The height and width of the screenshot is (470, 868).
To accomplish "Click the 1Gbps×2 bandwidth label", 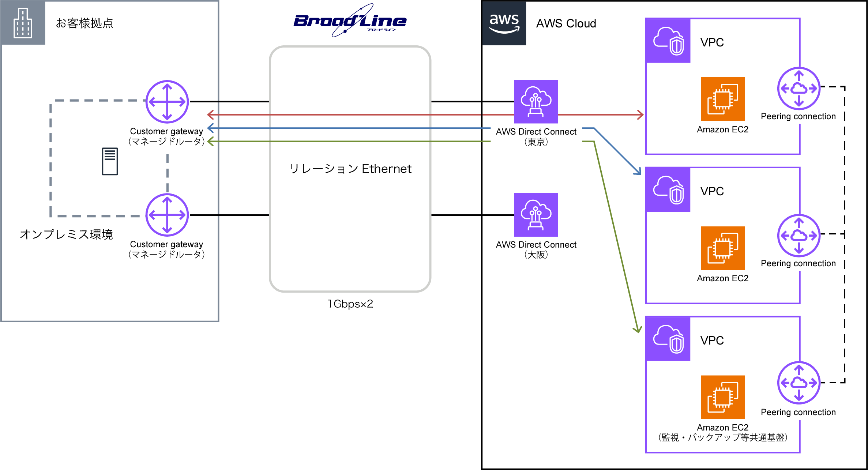I will (350, 304).
